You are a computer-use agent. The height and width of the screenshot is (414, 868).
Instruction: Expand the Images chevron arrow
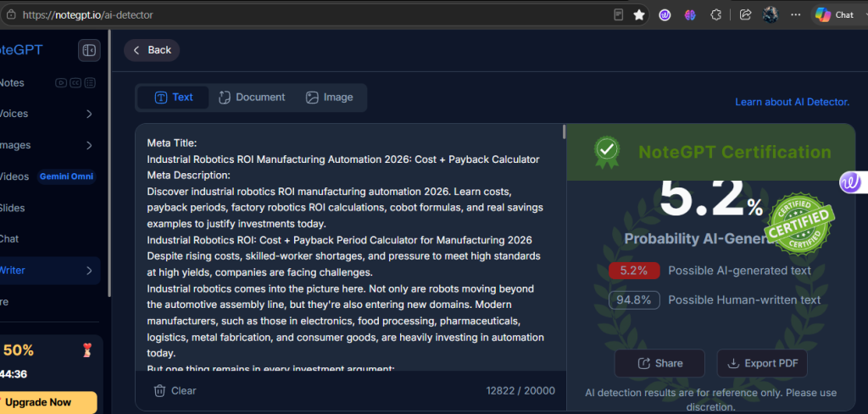tap(89, 146)
